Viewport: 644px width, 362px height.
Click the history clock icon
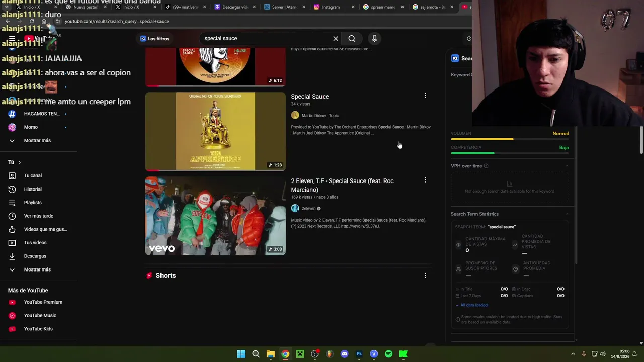[x=12, y=189]
